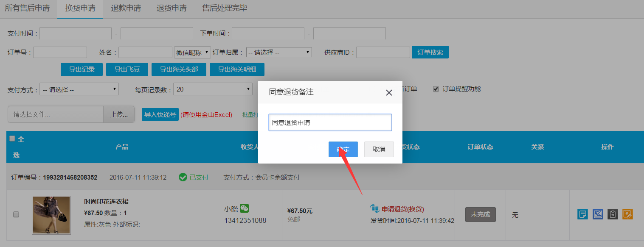Switch to the 退款申请 tab
The width and height of the screenshot is (644, 247).
click(126, 8)
